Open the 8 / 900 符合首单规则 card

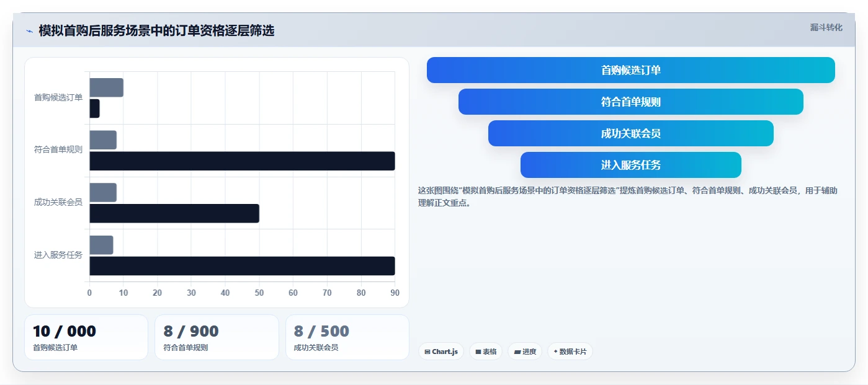tap(217, 337)
